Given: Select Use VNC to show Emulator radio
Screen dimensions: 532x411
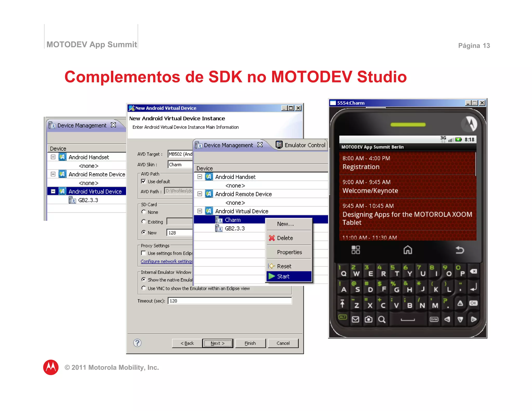Looking at the screenshot, I should (x=143, y=288).
